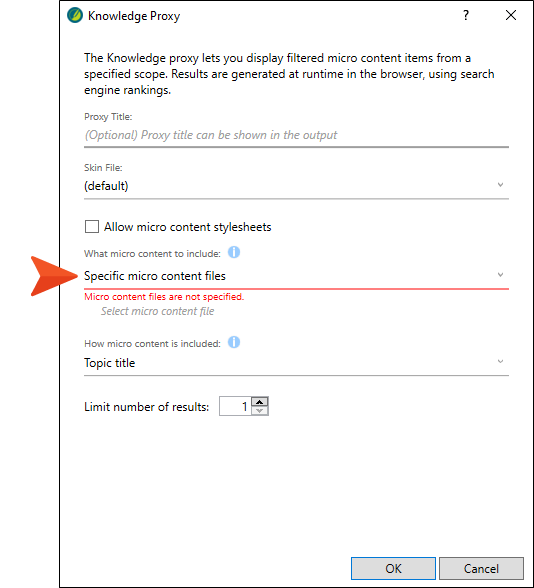Click the 'Allow micro content stylesheets' label
Screen dimensions: 534x588
click(188, 227)
